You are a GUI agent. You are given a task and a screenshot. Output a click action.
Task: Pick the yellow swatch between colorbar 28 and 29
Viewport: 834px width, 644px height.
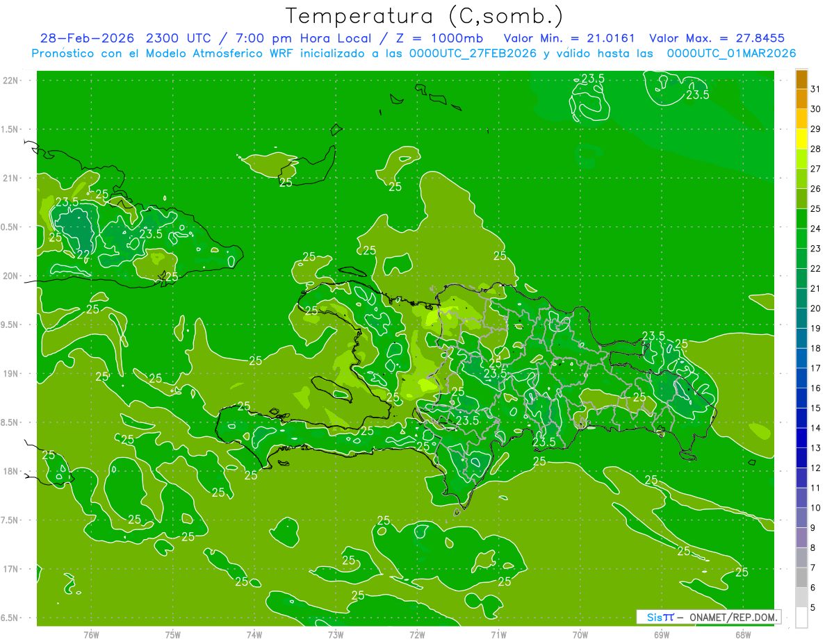tap(801, 139)
